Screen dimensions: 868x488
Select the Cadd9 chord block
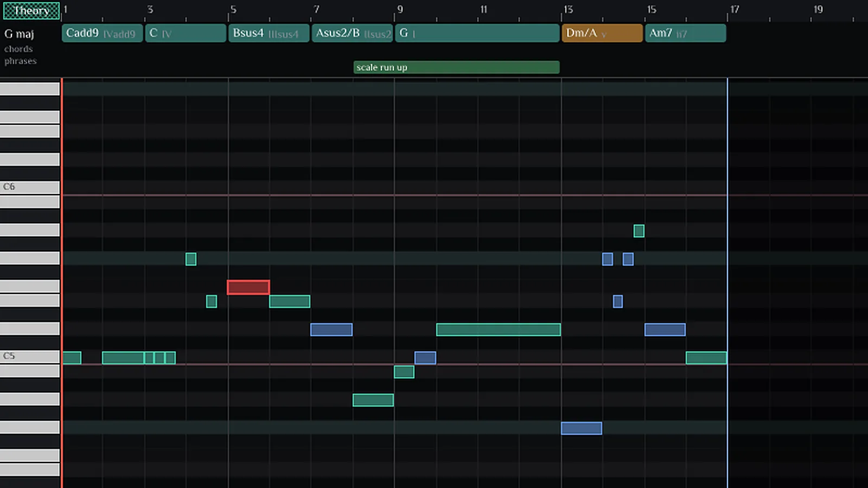click(103, 33)
